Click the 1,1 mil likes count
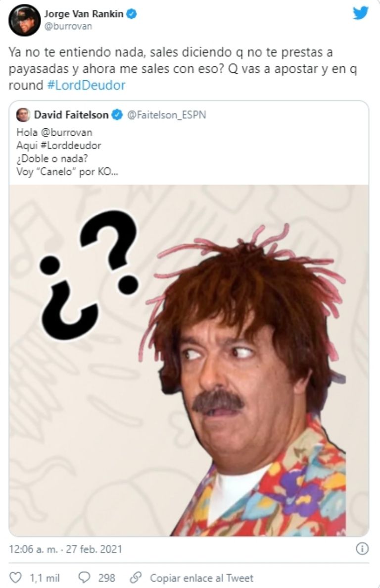The image size is (380, 588). (45, 578)
